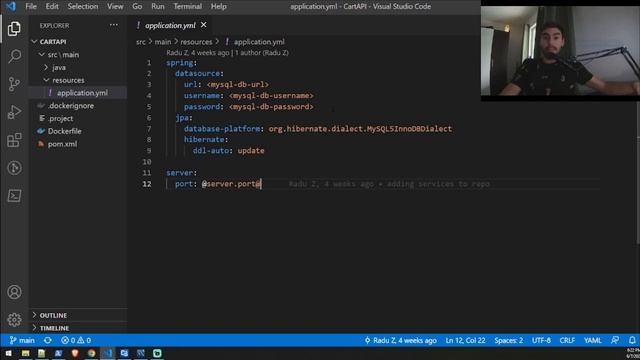Click the 'Radu Z, 4 weeks ago' blame status item
Viewport: 640px width, 360px height.
[400, 340]
